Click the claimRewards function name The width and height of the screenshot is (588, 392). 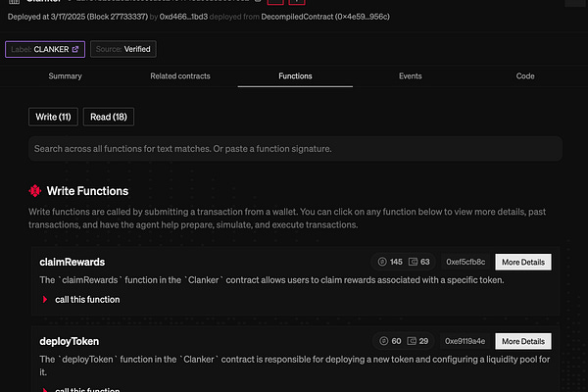(x=72, y=262)
